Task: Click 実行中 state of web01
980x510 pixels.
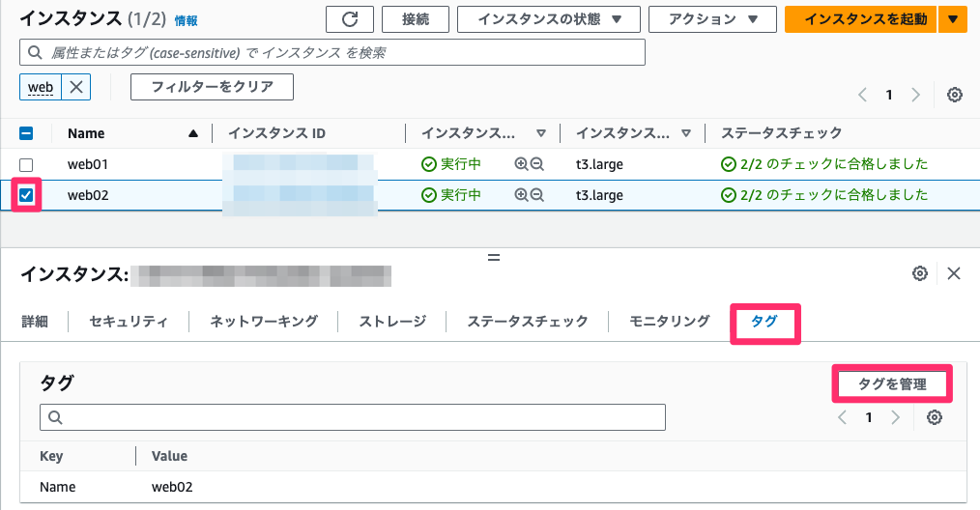Action: 451,164
